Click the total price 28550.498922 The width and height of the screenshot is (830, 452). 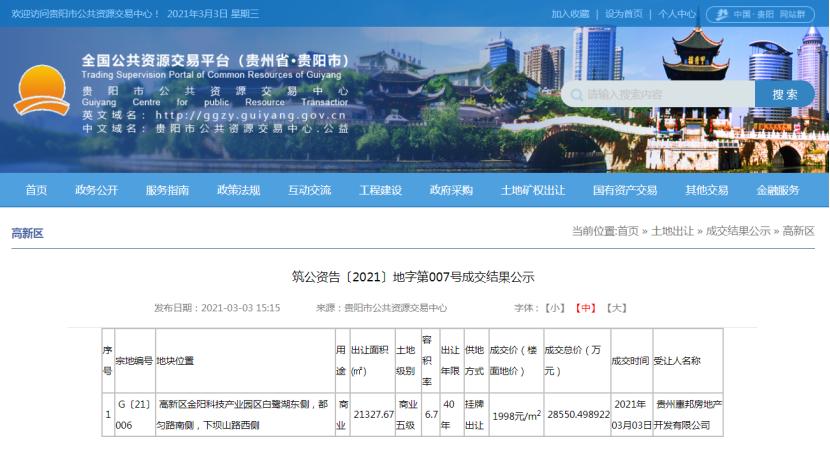(579, 414)
